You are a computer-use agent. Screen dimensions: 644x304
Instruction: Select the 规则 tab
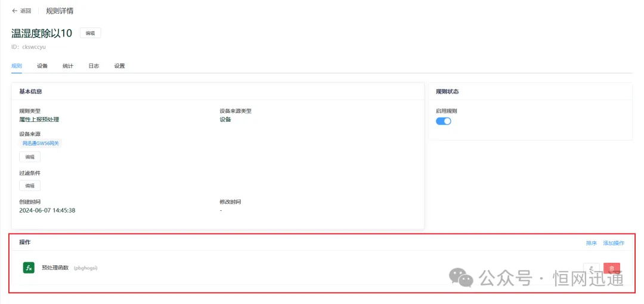pos(17,66)
